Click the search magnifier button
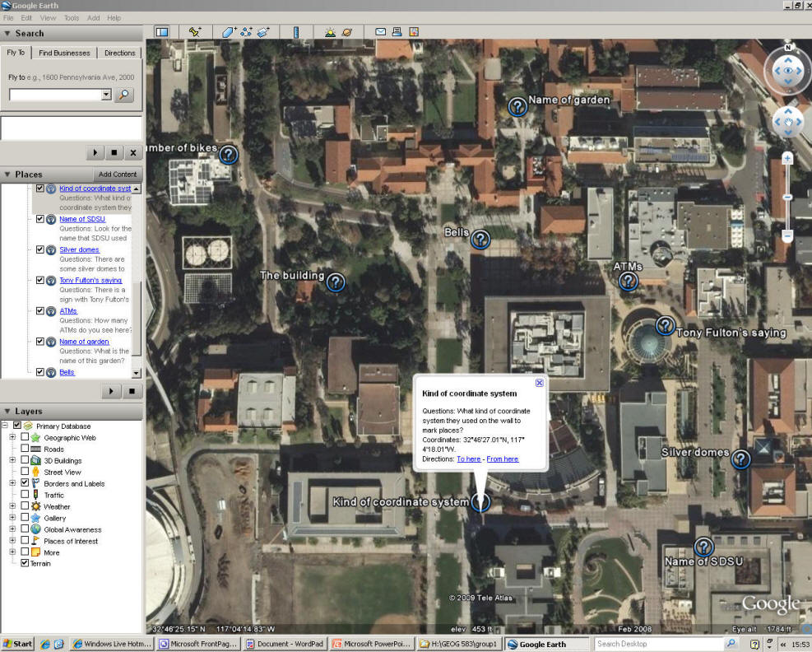This screenshot has height=652, width=812. pyautogui.click(x=124, y=95)
